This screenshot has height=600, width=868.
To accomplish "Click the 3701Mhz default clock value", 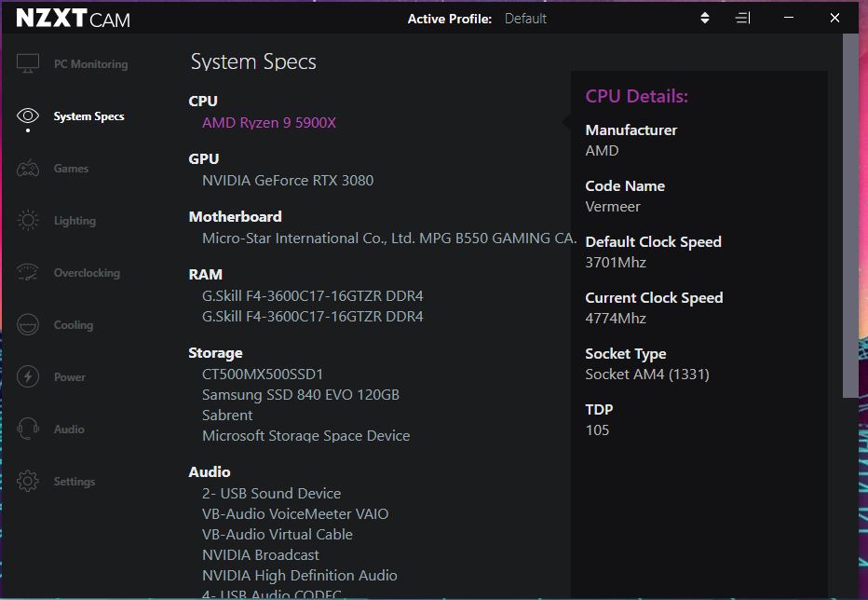I will tap(616, 262).
